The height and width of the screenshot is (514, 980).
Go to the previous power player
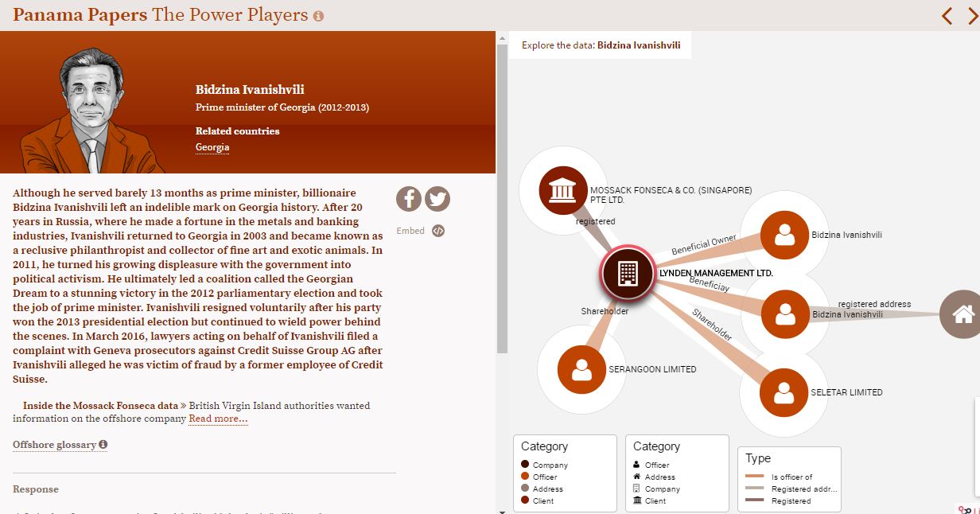[x=947, y=15]
